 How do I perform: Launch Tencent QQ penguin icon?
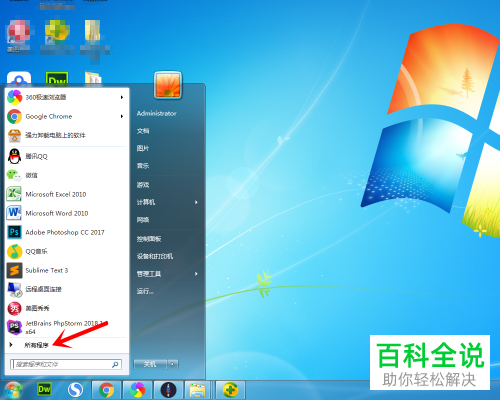pos(14,156)
